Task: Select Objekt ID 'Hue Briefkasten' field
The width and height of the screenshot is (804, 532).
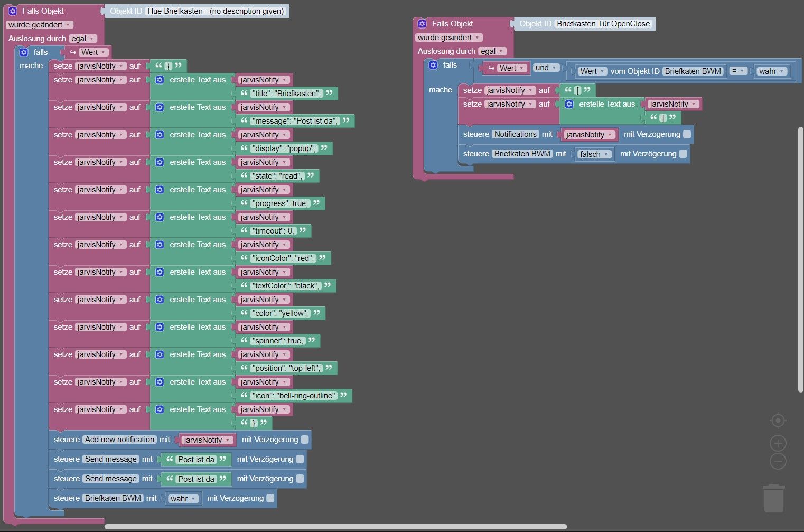Action: (216, 11)
